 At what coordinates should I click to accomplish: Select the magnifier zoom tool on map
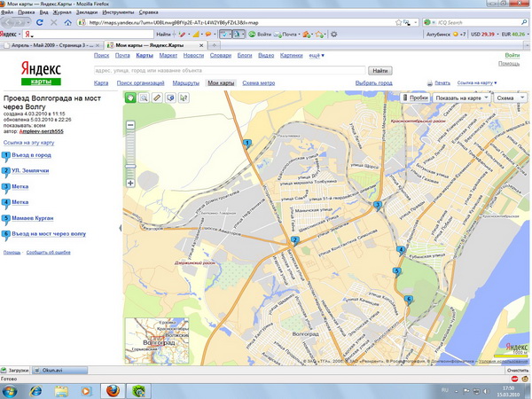(144, 98)
